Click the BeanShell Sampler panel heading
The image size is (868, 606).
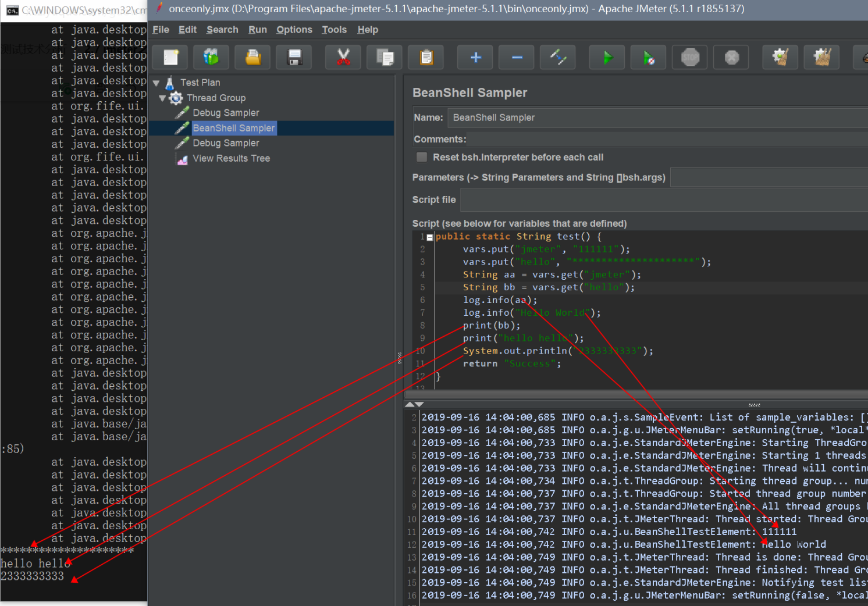(469, 92)
